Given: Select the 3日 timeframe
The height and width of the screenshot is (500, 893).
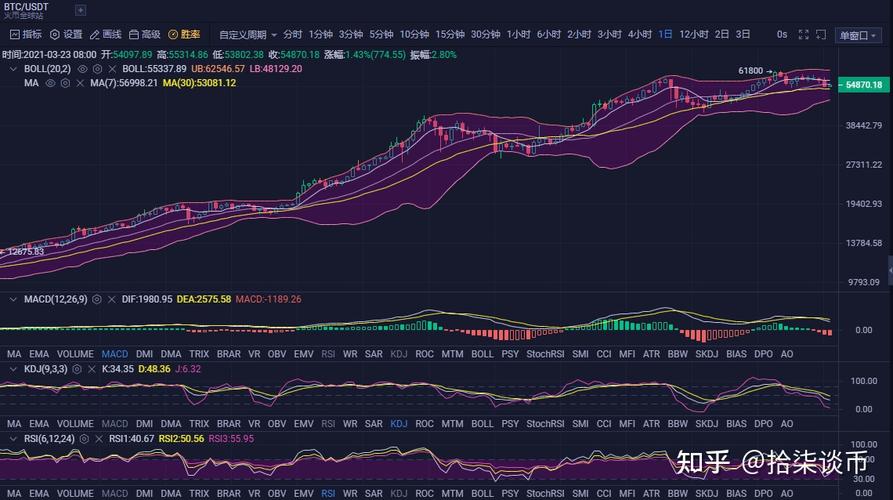Looking at the screenshot, I should coord(743,35).
